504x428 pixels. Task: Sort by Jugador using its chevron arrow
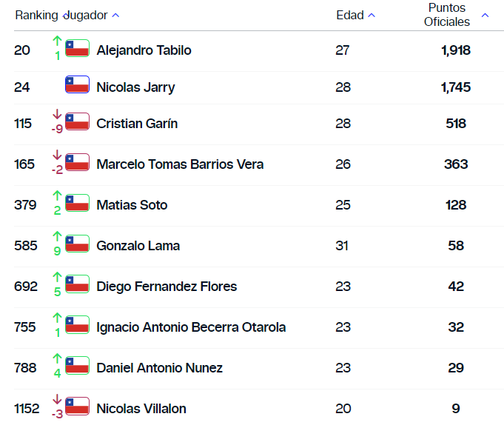coord(115,16)
